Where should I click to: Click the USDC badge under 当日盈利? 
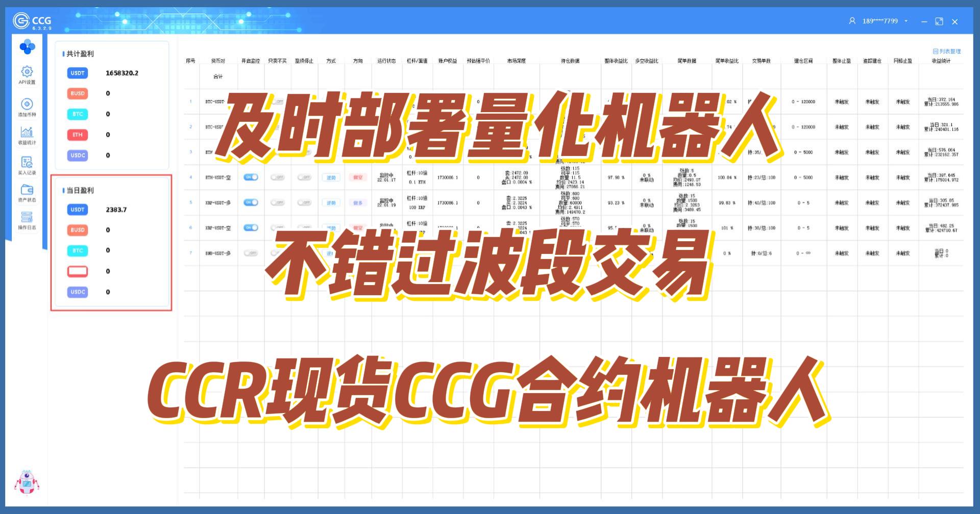(78, 292)
